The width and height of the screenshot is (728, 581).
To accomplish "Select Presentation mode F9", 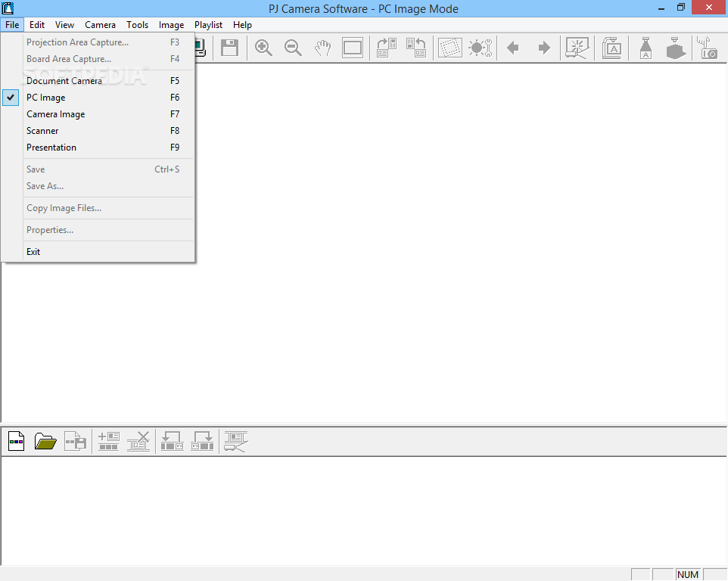I will point(98,148).
